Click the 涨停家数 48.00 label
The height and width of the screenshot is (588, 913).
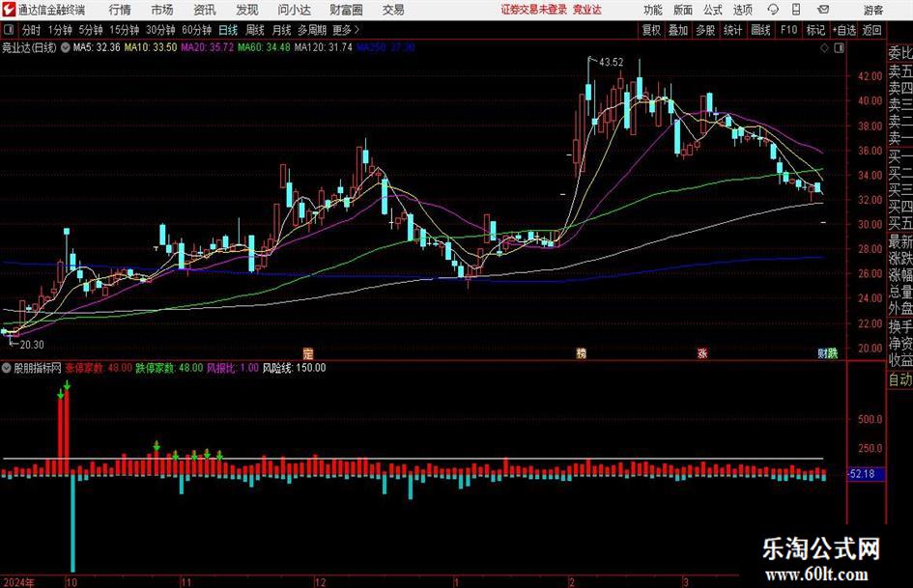99,368
